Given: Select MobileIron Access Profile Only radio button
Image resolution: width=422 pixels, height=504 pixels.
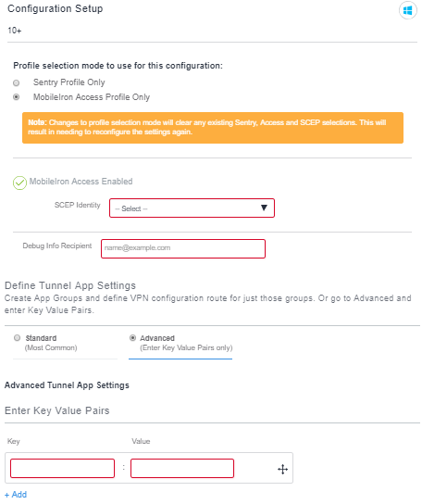Looking at the screenshot, I should click(x=16, y=97).
